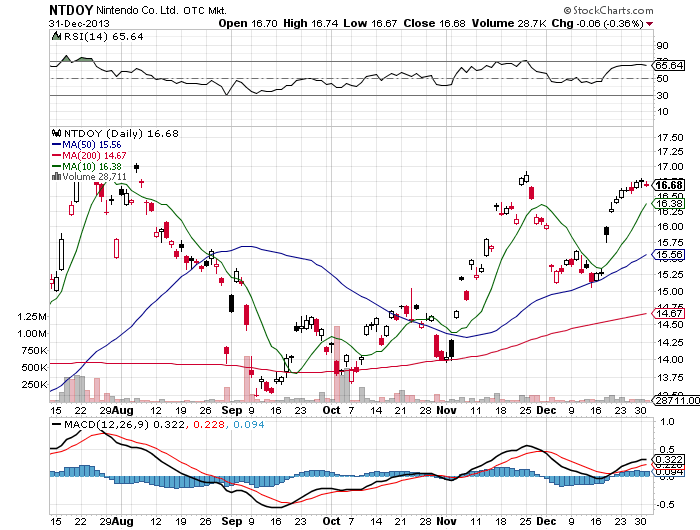Click the 15.00 price axis label

(670, 292)
